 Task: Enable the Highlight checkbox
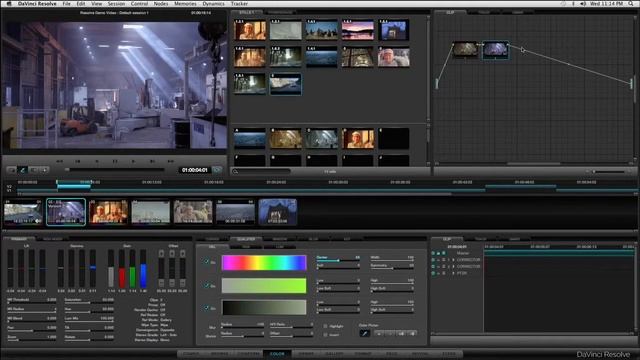(x=325, y=326)
